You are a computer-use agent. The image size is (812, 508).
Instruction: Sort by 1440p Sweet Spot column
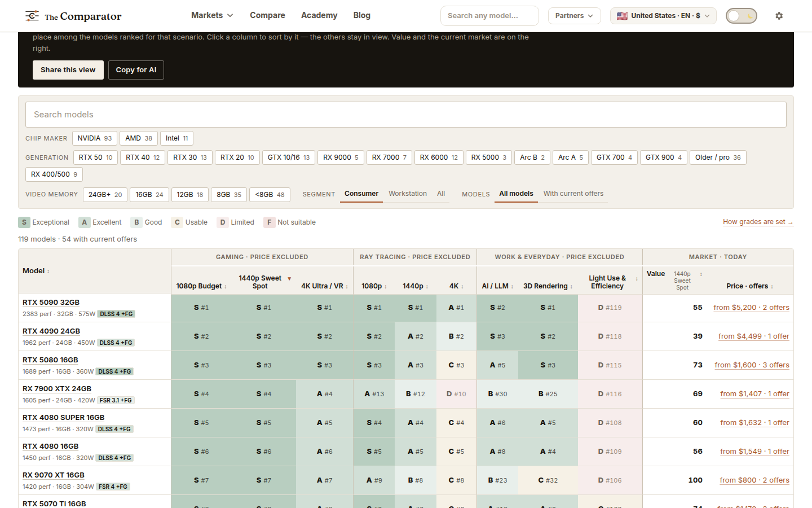point(264,282)
